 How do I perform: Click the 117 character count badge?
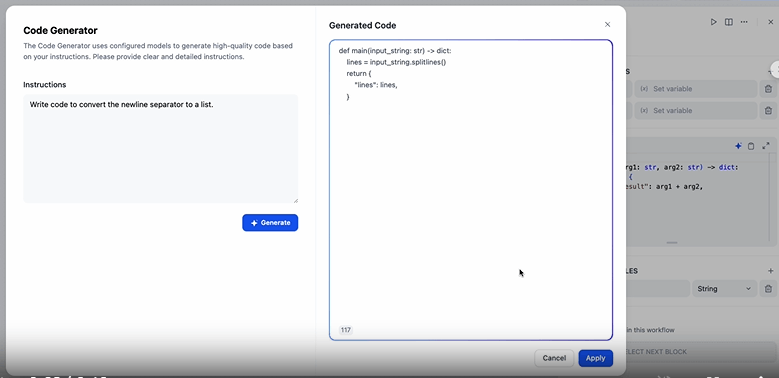346,330
